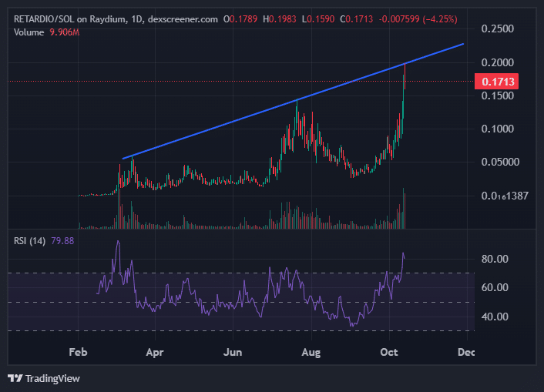This screenshot has height=392, width=544.
Task: Click the tallest volume bar in February
Action: (119, 208)
